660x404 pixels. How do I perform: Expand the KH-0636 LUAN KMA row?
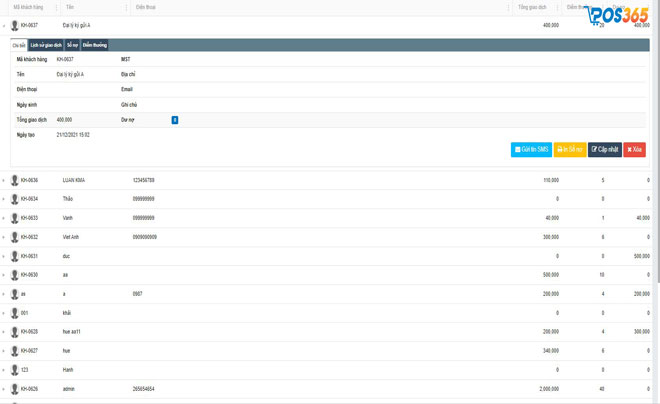(4, 181)
